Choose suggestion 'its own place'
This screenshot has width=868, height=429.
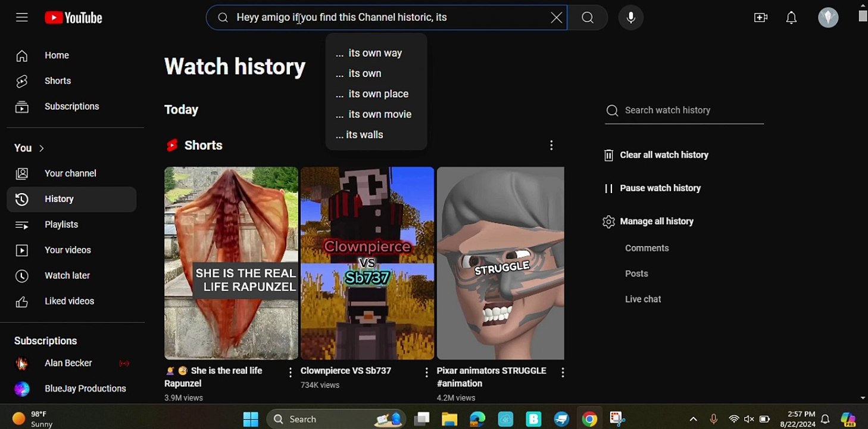376,94
